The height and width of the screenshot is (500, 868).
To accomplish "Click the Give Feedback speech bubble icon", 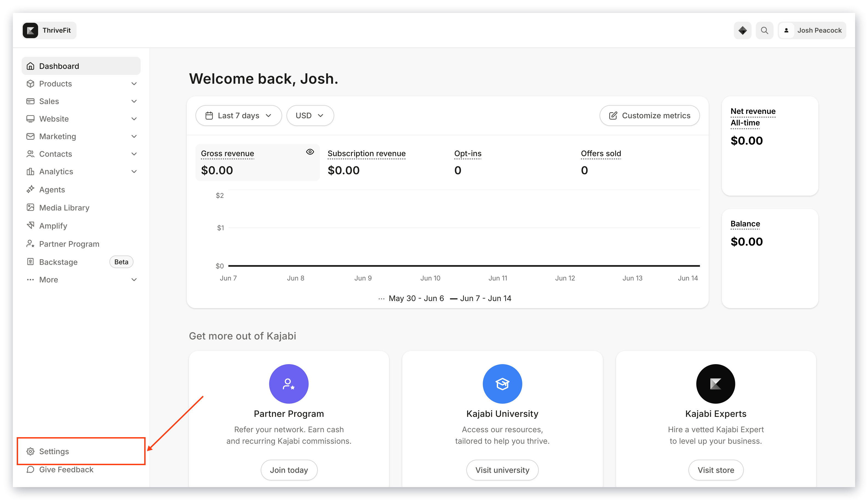I will [30, 470].
